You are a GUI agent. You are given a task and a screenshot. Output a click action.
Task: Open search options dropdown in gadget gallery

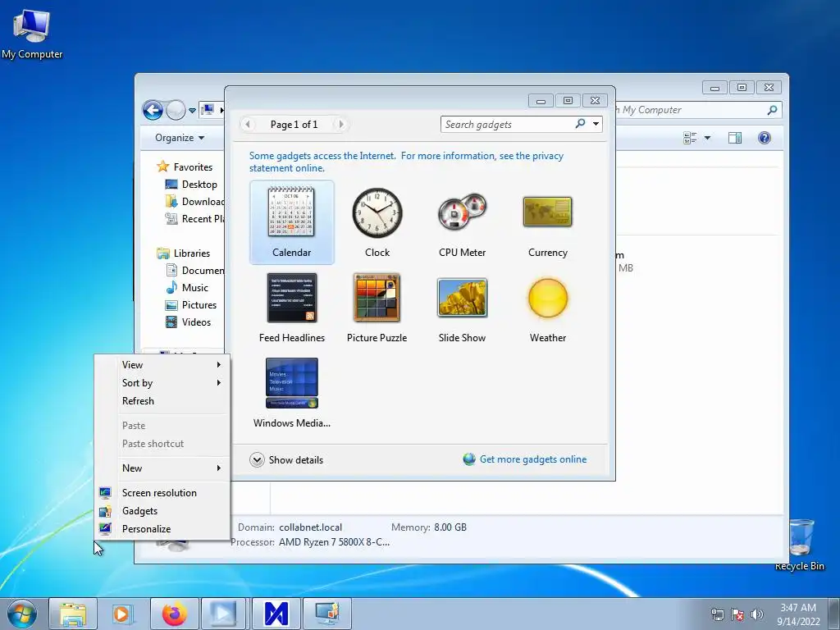click(x=596, y=125)
